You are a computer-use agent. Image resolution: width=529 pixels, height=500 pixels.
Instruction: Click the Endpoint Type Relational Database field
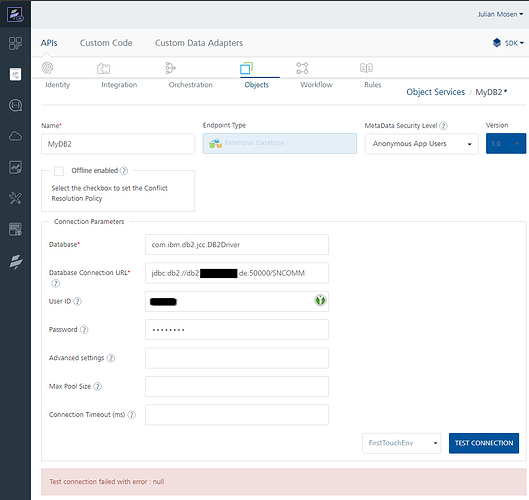(x=280, y=143)
